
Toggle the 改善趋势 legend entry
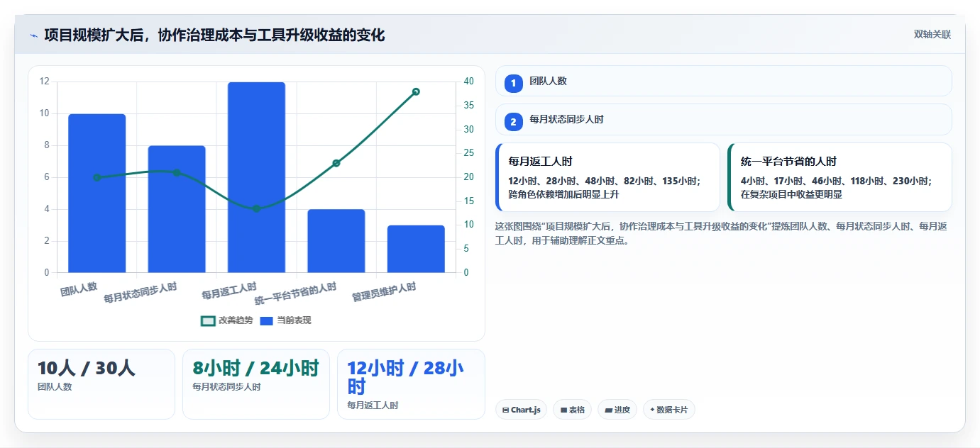tap(226, 320)
